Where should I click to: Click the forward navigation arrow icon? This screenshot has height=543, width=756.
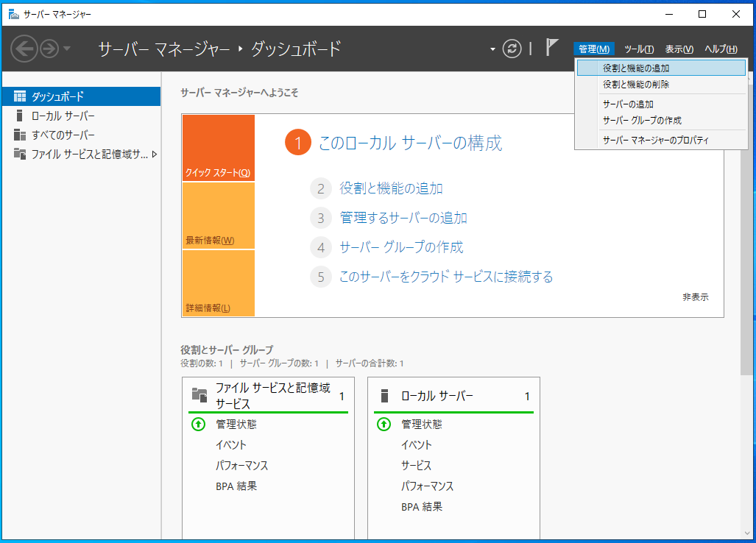[49, 49]
